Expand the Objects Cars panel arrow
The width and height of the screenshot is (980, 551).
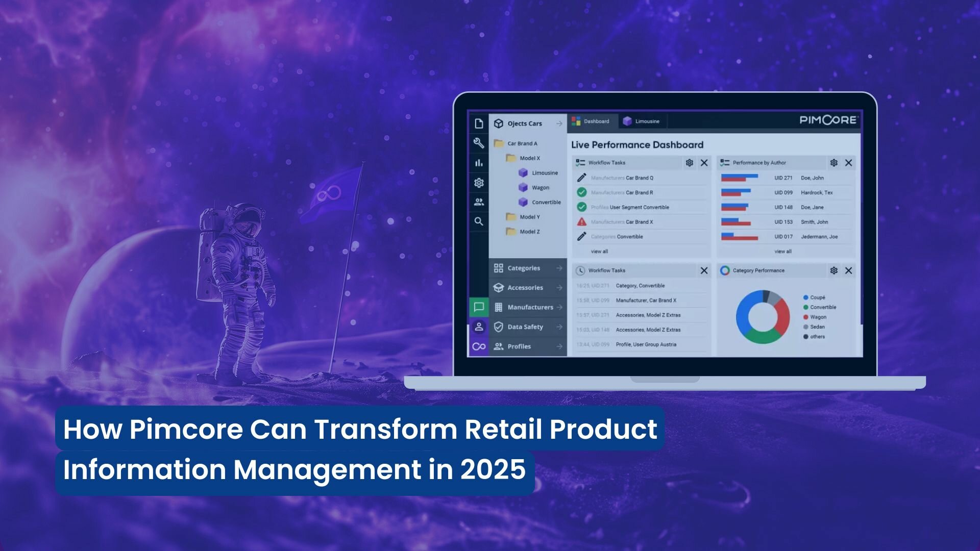tap(559, 123)
